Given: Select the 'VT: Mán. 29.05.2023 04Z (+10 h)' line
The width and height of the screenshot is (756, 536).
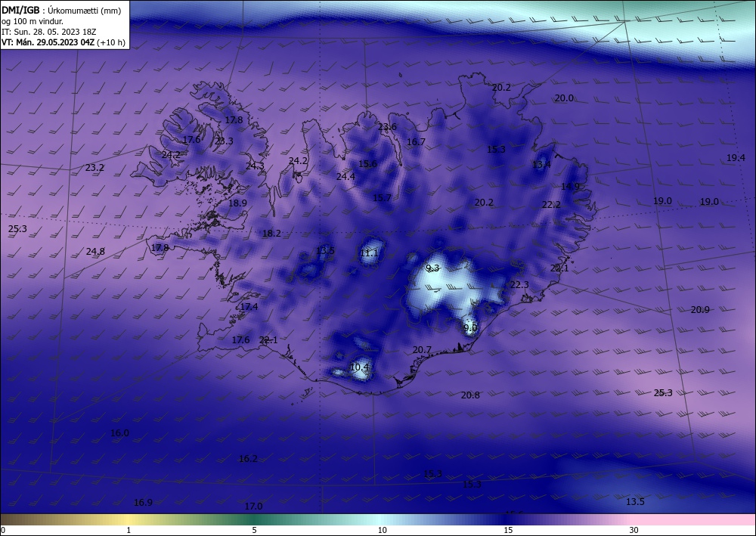Looking at the screenshot, I should point(64,42).
